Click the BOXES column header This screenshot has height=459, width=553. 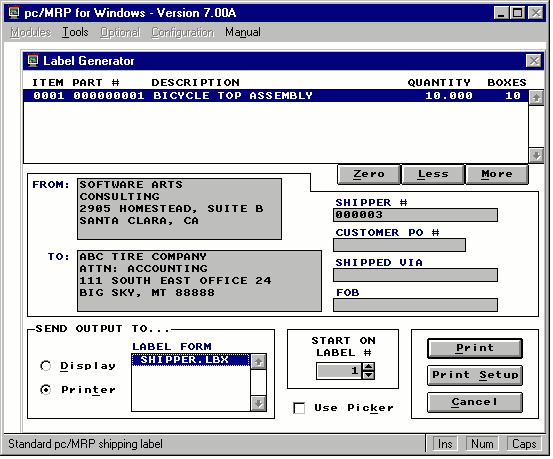(x=507, y=83)
